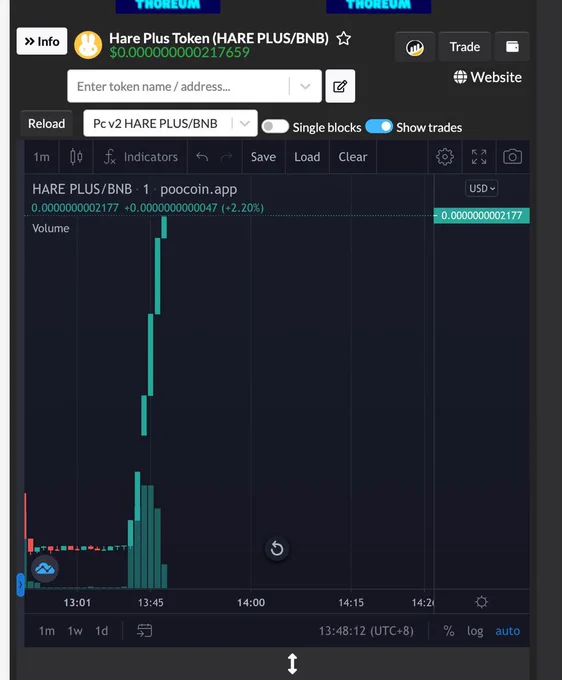The height and width of the screenshot is (680, 562).
Task: Change the 1m chart interval in toolbar
Action: (x=42, y=157)
